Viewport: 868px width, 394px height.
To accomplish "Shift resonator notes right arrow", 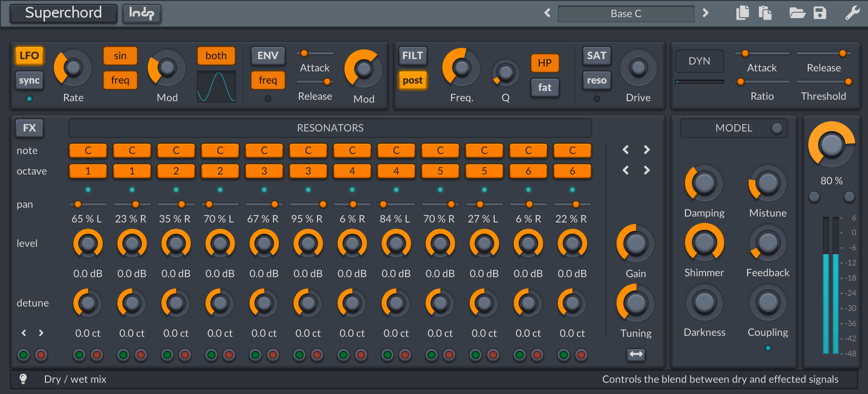I will (647, 150).
